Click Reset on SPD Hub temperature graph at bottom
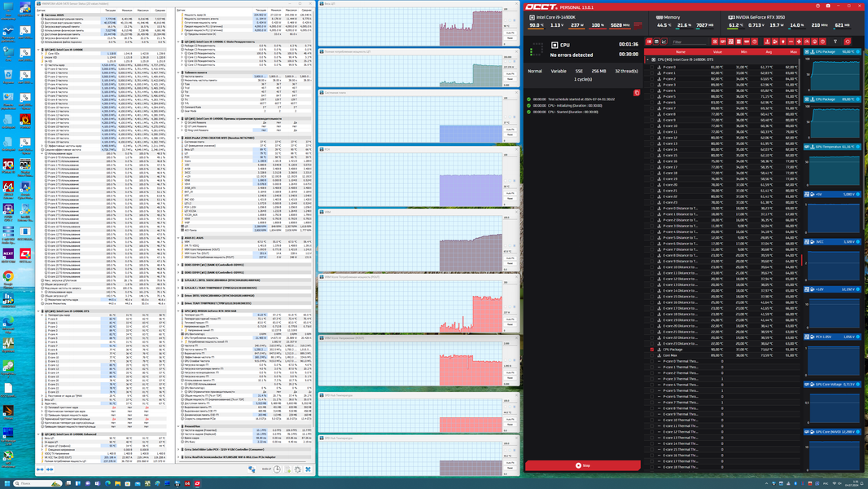The height and width of the screenshot is (489, 868). point(511,468)
